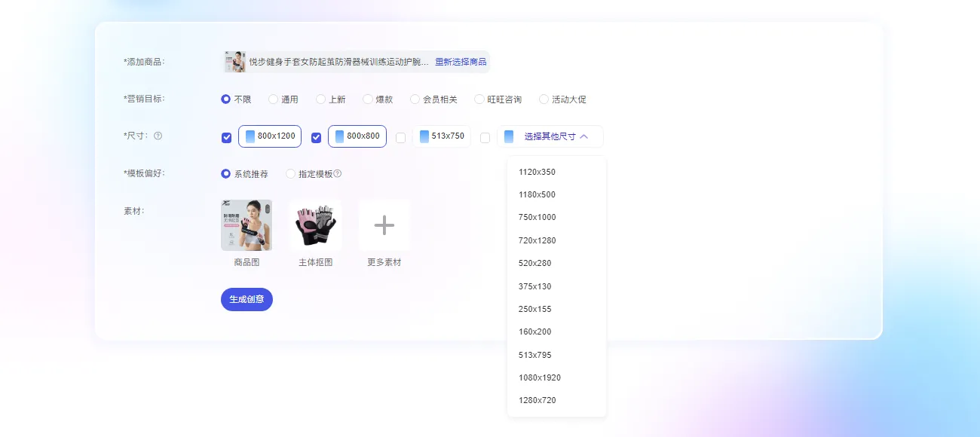980x437 pixels.
Task: Click the 513x750 size button
Action: pyautogui.click(x=442, y=136)
